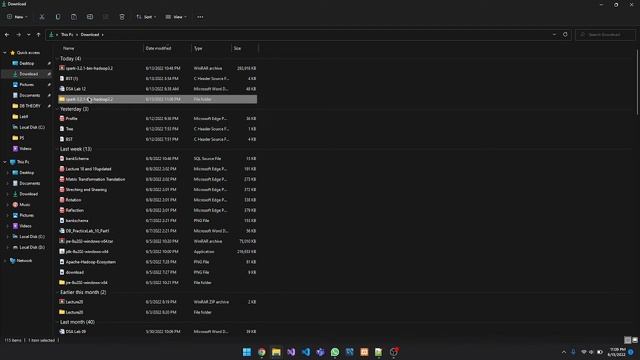
Task: Select the Reflection PDF file
Action: 158,210
